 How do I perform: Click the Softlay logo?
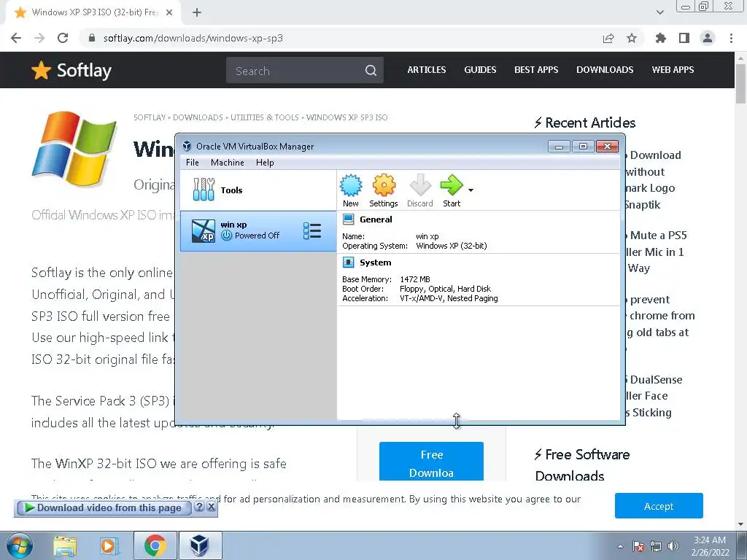coord(71,71)
